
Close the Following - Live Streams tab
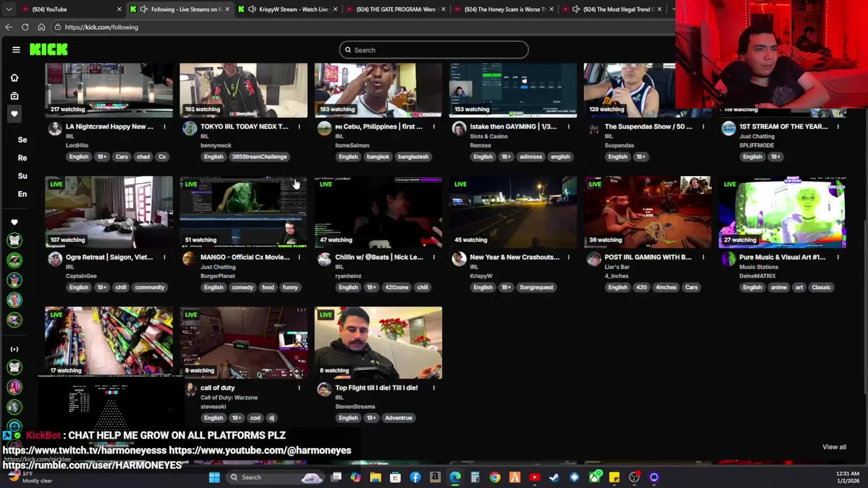[227, 9]
